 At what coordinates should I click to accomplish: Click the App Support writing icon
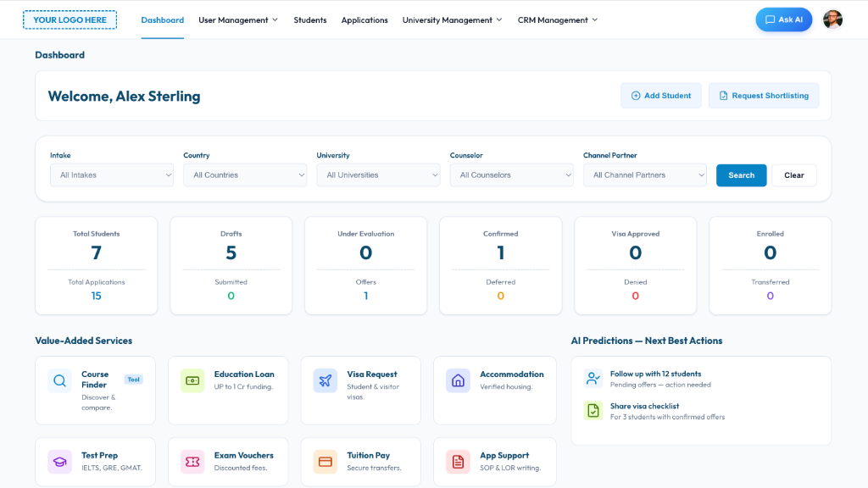[458, 462]
